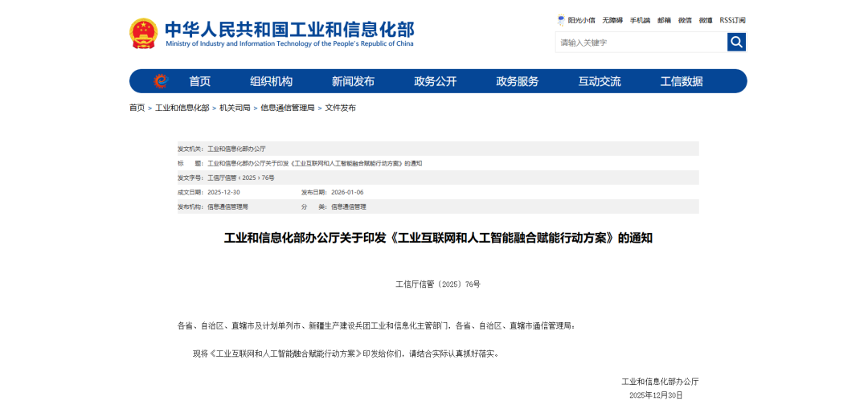
Task: Click the 成文日期 value 2025-12-30
Action: 223,192
